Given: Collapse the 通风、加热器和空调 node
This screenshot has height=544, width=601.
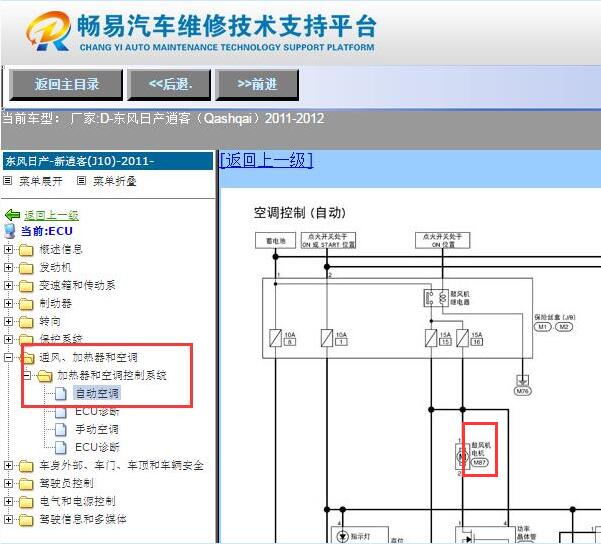Looking at the screenshot, I should coord(8,358).
